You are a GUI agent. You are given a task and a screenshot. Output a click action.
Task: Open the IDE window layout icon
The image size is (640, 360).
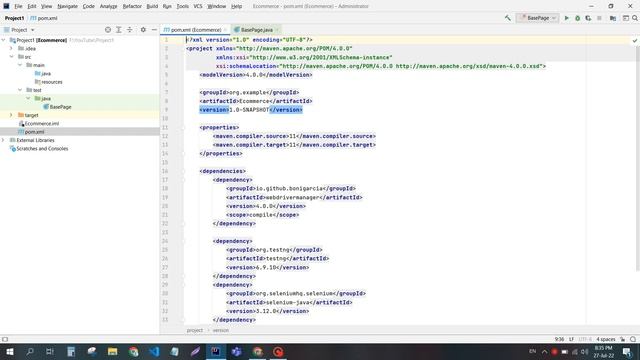pos(625,18)
